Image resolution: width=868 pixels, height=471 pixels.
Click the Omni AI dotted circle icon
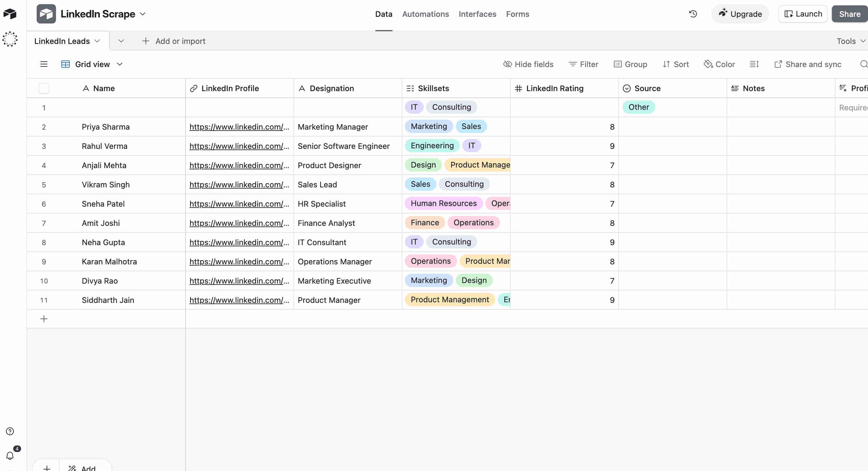tap(10, 39)
